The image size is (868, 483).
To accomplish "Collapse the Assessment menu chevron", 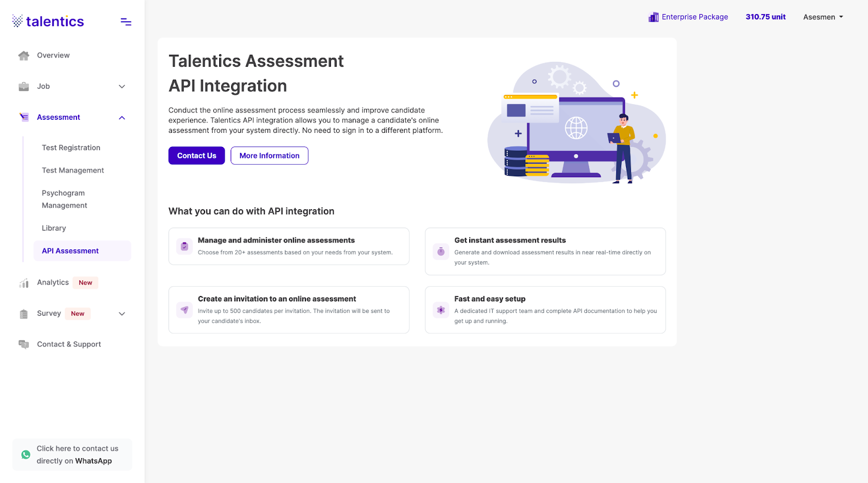I will [x=122, y=118].
